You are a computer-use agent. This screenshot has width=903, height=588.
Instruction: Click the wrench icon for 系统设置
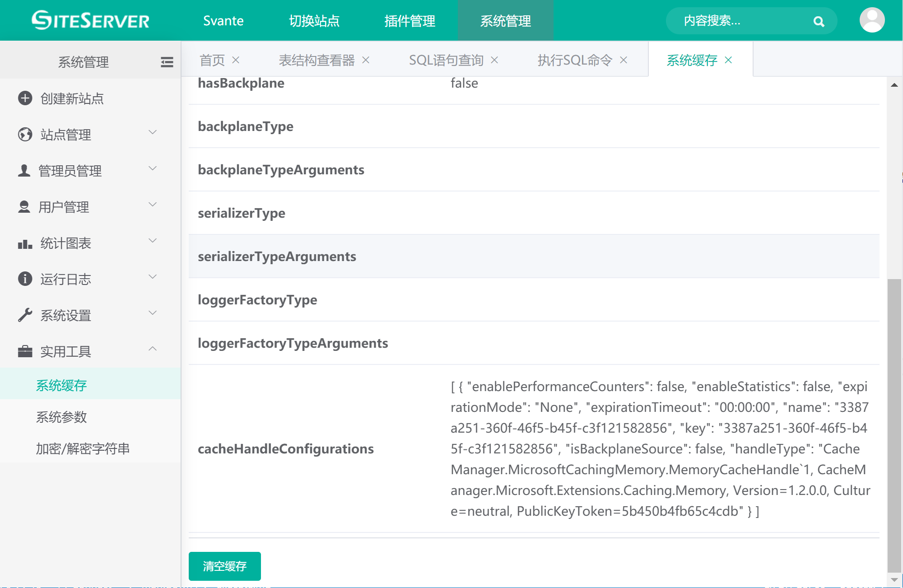[x=25, y=315]
